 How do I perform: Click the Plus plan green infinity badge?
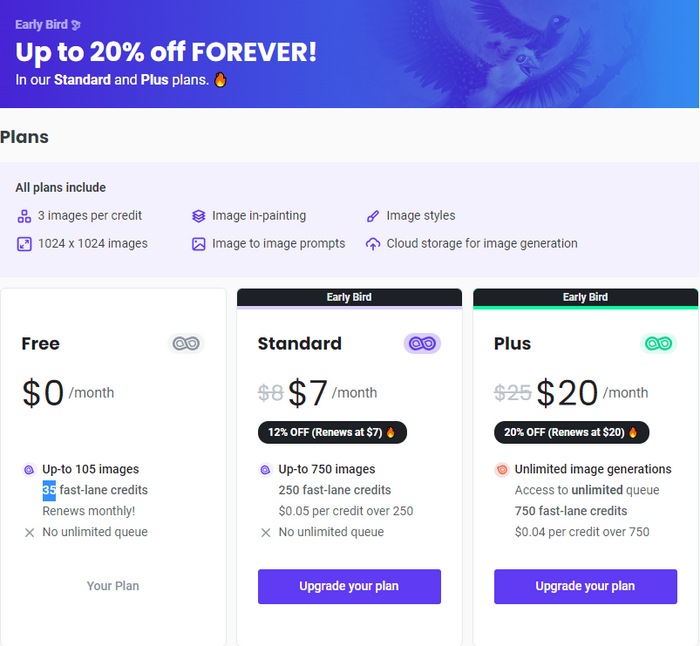click(657, 343)
